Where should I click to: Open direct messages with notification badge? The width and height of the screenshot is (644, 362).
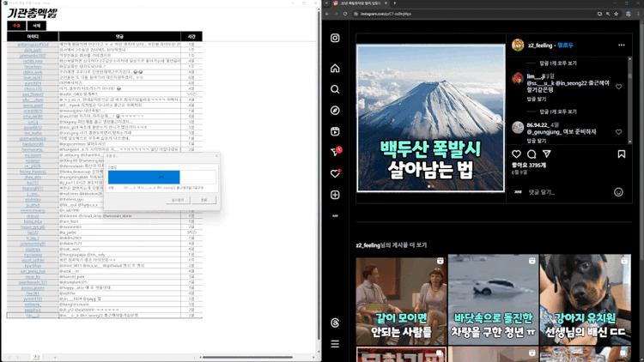click(x=336, y=153)
